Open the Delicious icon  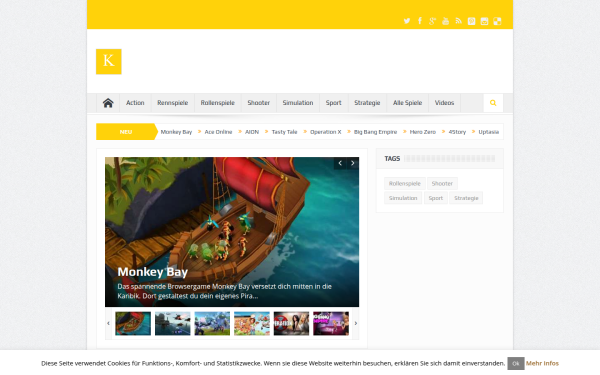497,21
